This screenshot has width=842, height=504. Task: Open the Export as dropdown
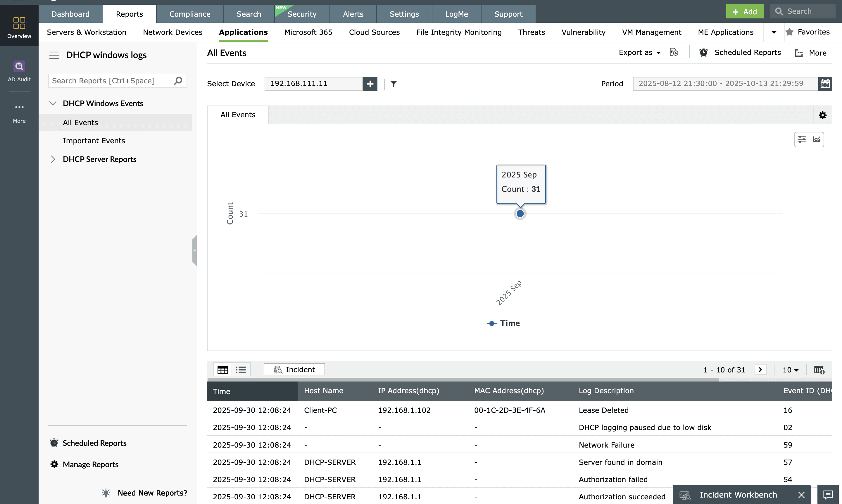[x=639, y=53]
